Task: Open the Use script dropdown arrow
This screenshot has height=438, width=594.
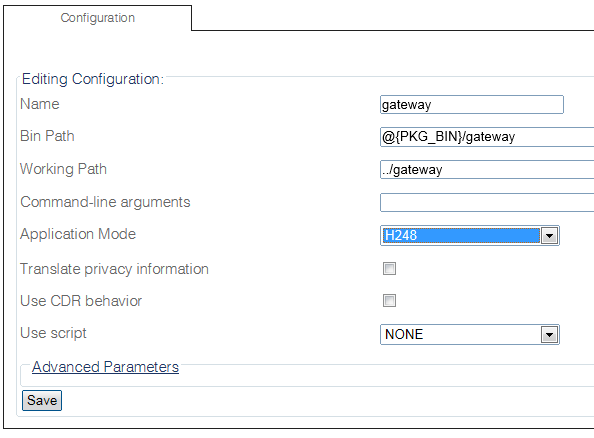Action: [549, 335]
